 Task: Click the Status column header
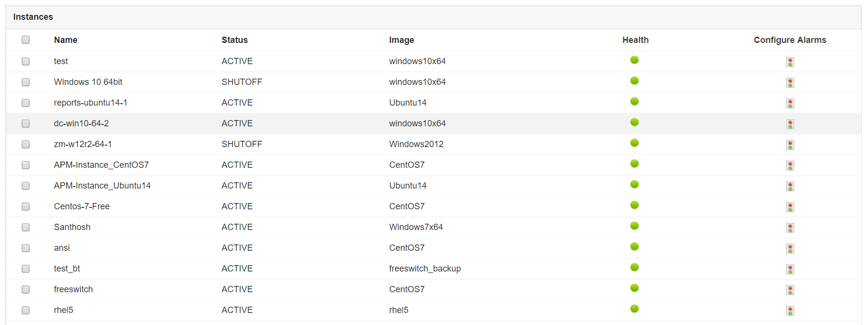[x=235, y=40]
